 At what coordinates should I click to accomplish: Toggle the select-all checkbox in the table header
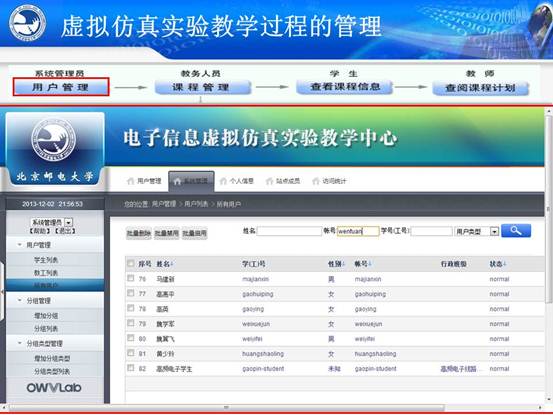click(x=130, y=263)
